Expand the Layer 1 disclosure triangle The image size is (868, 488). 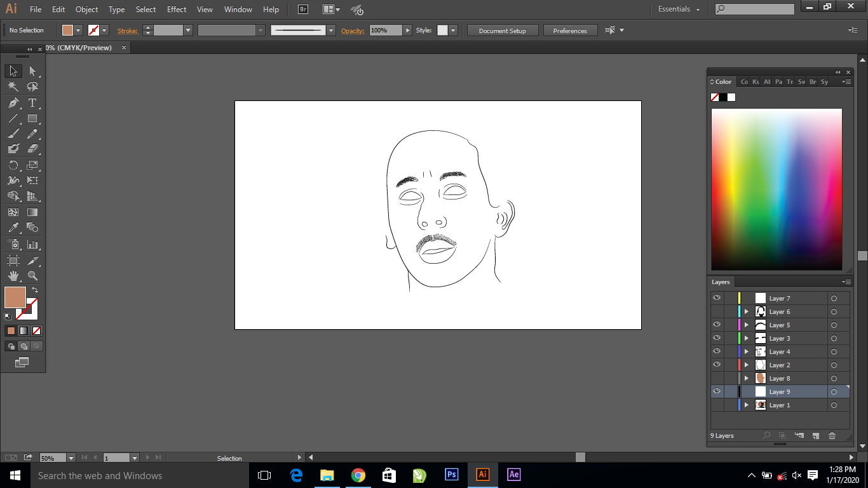click(x=747, y=405)
